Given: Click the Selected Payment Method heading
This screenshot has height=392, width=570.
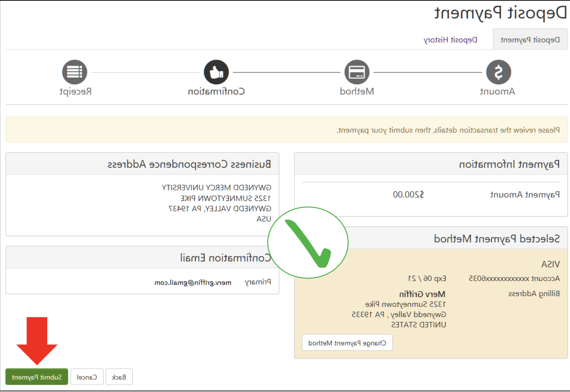Looking at the screenshot, I should click(497, 239).
